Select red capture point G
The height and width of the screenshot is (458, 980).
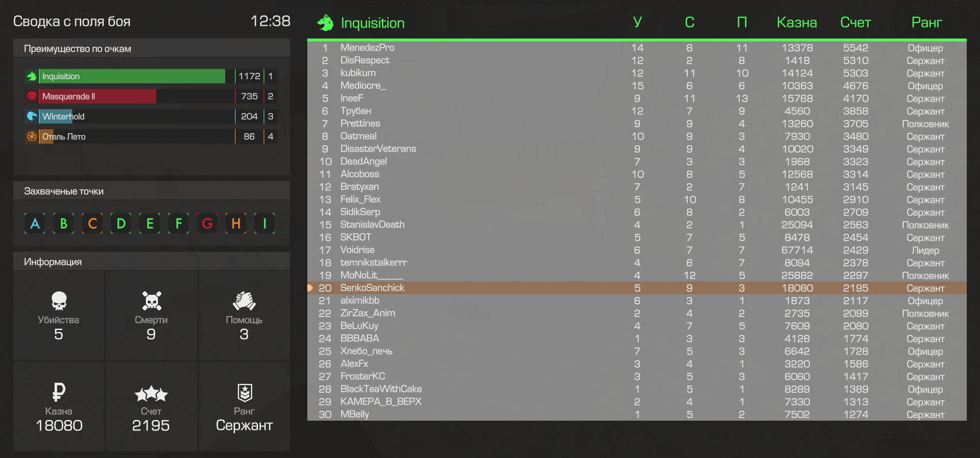click(x=207, y=223)
